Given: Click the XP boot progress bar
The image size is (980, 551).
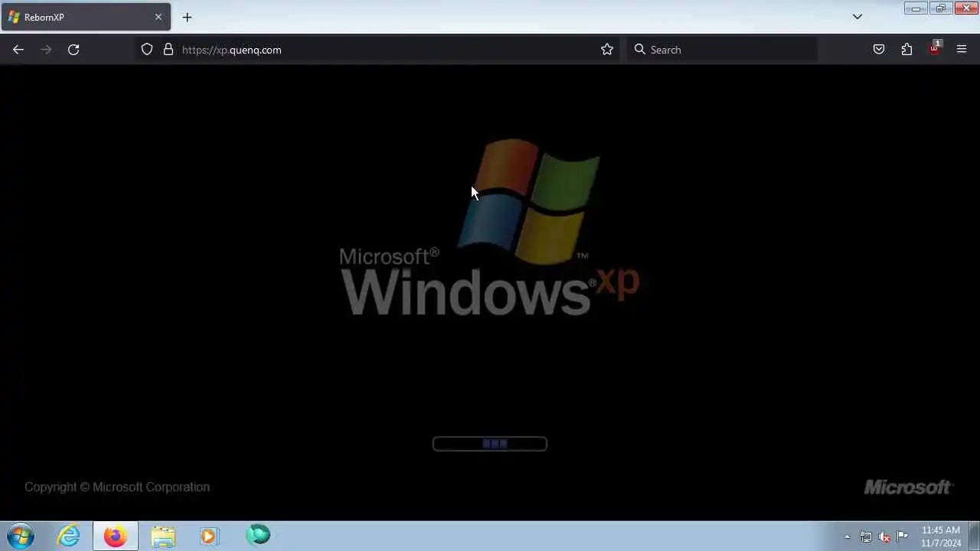Looking at the screenshot, I should (x=490, y=444).
